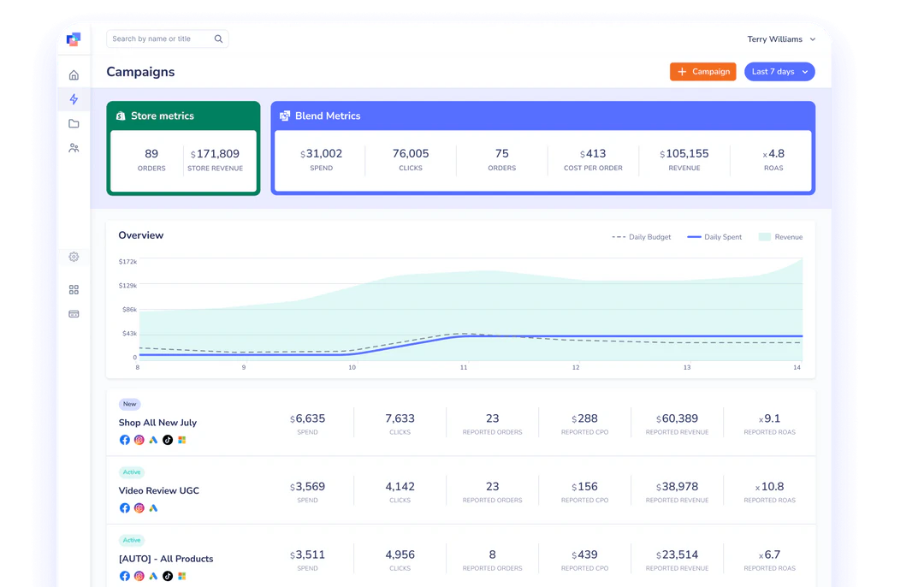Click the Revenue legend color swatch
This screenshot has width=924, height=587.
coord(765,237)
